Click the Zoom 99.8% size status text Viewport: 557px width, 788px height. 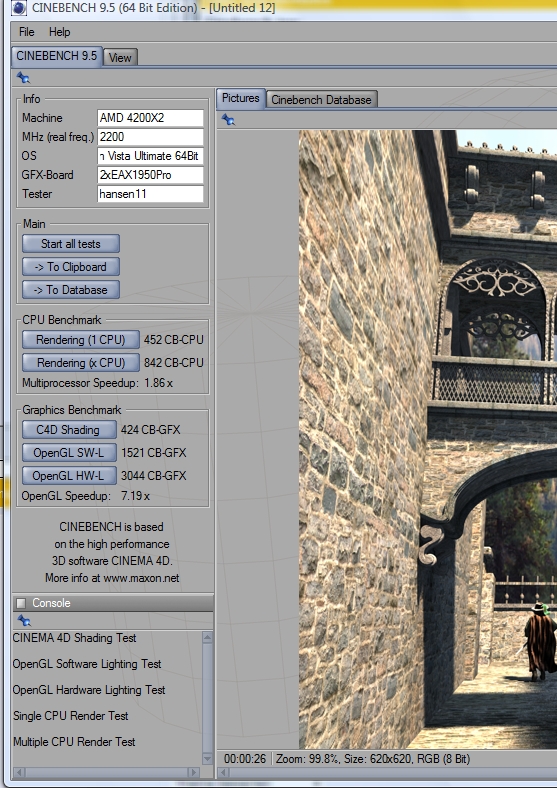coord(373,759)
